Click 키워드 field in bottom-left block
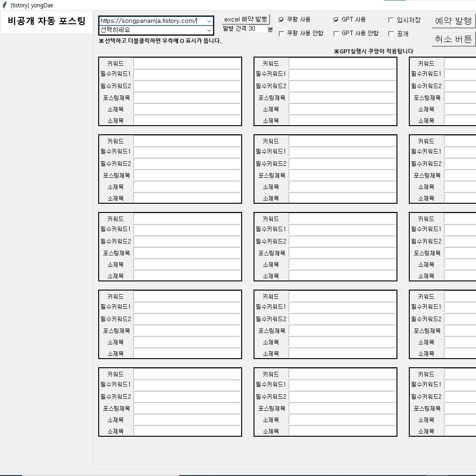This screenshot has height=476, width=476. pos(187,374)
